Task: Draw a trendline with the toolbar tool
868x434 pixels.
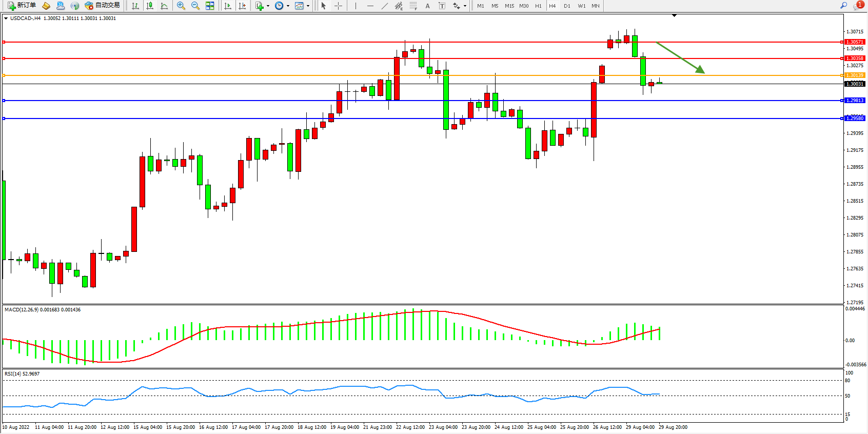Action: coord(384,6)
